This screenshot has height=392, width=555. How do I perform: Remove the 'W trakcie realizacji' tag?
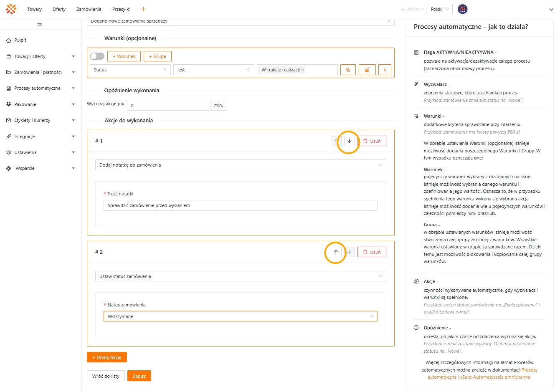coord(303,70)
